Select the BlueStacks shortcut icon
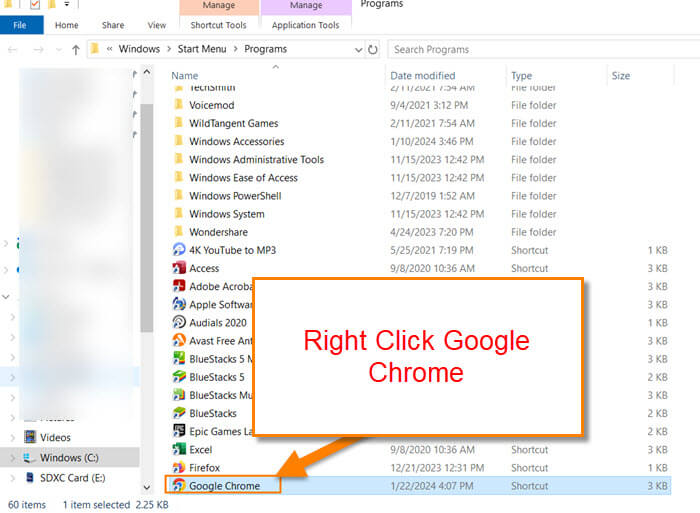 179,413
